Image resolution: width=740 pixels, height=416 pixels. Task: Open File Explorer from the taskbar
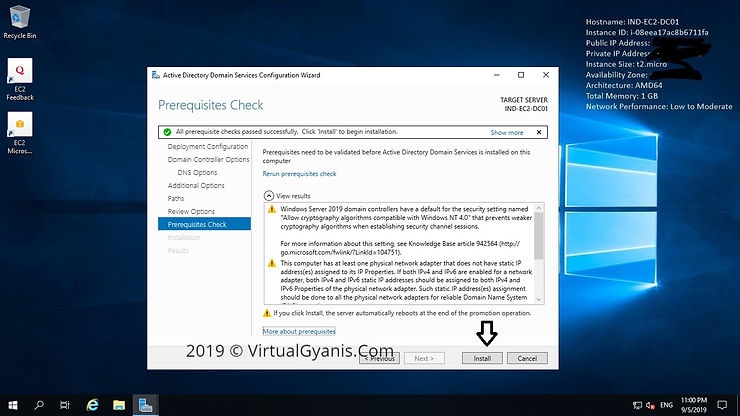click(119, 405)
